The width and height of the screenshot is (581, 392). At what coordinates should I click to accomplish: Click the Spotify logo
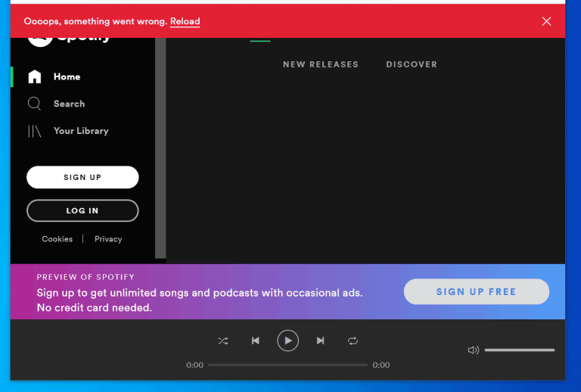[x=70, y=40]
